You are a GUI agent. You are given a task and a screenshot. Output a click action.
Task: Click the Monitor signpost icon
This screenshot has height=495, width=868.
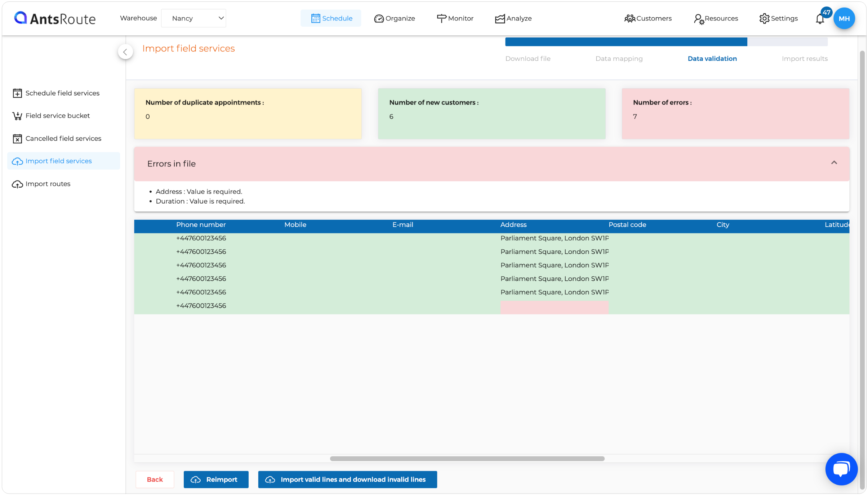(441, 18)
